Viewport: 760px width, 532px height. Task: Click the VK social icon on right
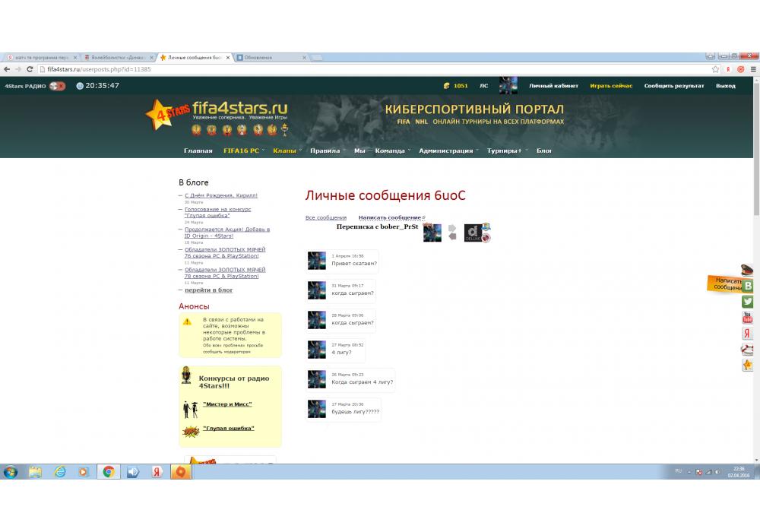point(748,286)
